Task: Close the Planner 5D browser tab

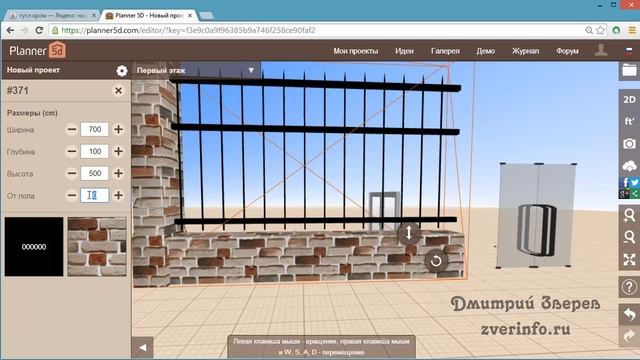Action: coord(190,16)
